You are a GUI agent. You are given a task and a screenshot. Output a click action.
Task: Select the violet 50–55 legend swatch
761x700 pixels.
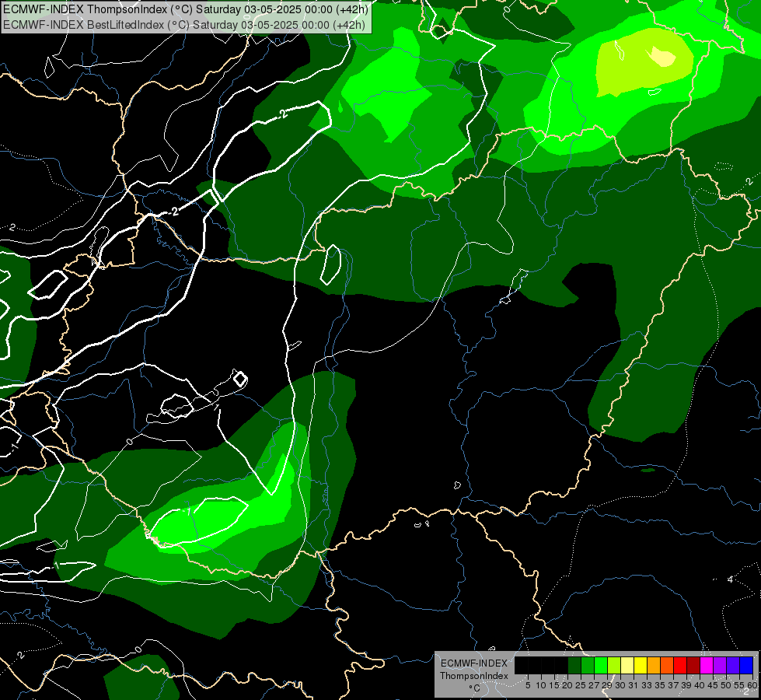tap(732, 665)
